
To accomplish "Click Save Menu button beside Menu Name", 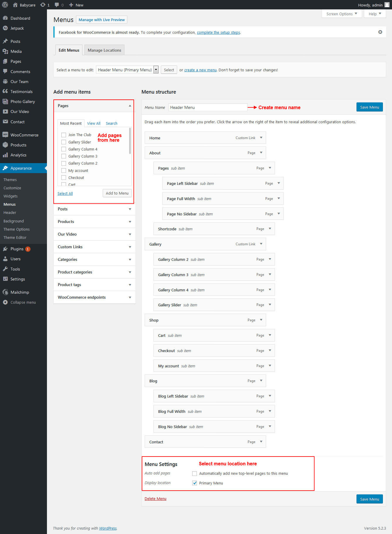I will 369,107.
